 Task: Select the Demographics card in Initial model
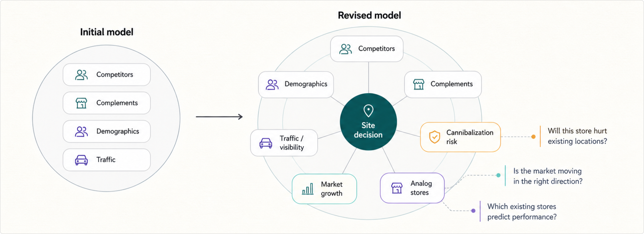[107, 132]
